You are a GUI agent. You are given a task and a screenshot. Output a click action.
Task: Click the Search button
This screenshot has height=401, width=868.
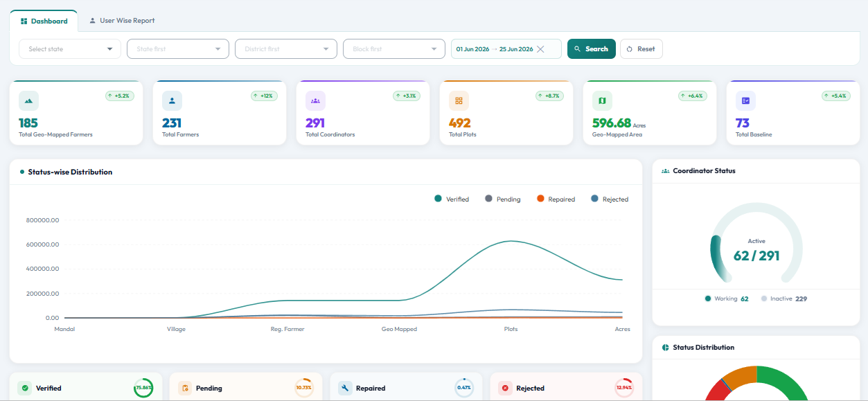click(592, 49)
